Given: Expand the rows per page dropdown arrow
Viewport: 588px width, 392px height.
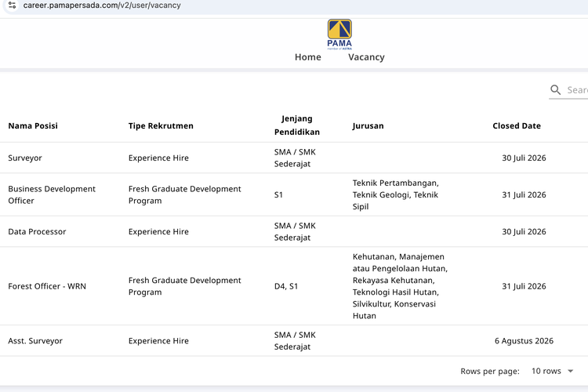Looking at the screenshot, I should pyautogui.click(x=571, y=371).
